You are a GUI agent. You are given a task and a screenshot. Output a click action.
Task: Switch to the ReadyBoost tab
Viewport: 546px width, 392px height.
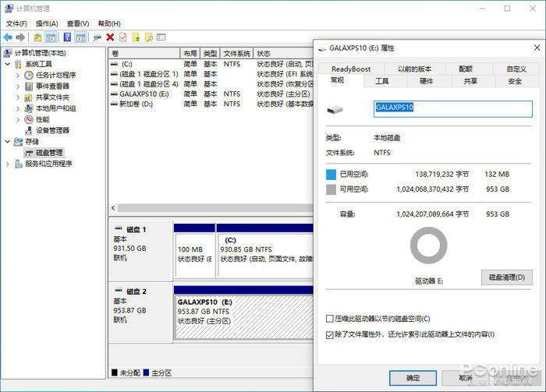(351, 69)
